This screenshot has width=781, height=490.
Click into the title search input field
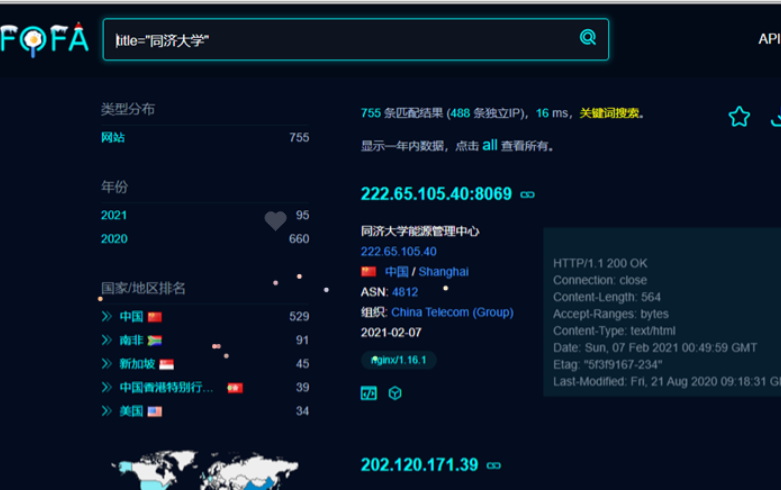356,40
